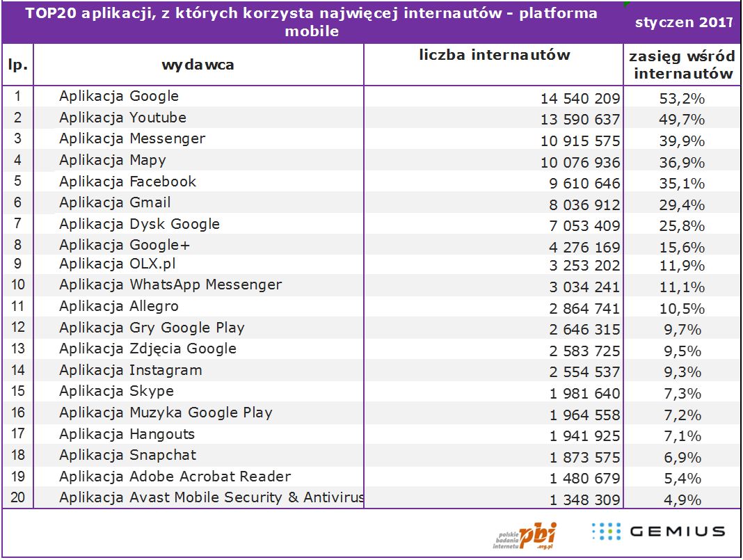This screenshot has height=560, width=743.
Task: Click the Gemius logo
Action: pos(658,531)
